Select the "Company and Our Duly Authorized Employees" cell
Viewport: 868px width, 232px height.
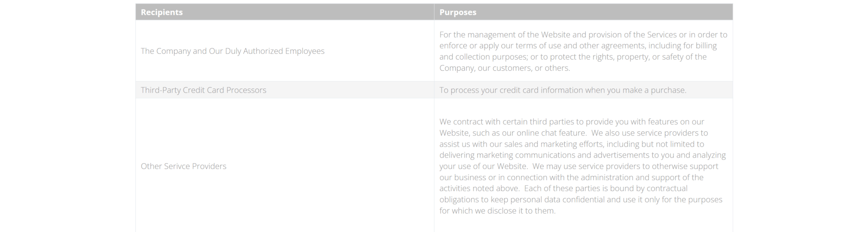(233, 51)
